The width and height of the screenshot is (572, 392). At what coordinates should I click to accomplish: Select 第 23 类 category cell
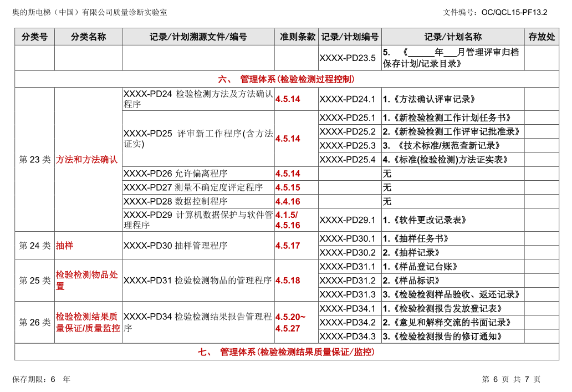(x=35, y=160)
